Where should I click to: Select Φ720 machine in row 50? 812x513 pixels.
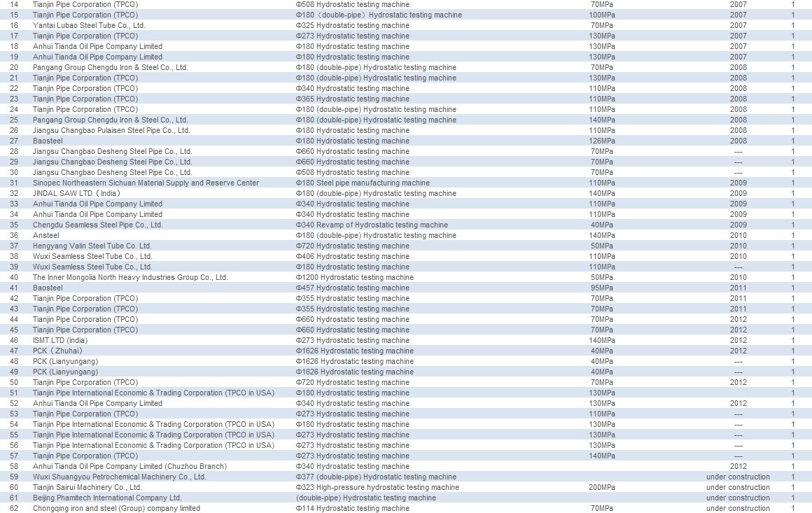tap(353, 382)
